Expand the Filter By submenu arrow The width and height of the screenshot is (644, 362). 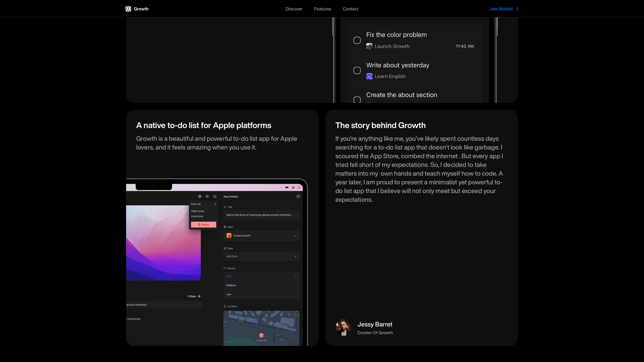click(215, 204)
